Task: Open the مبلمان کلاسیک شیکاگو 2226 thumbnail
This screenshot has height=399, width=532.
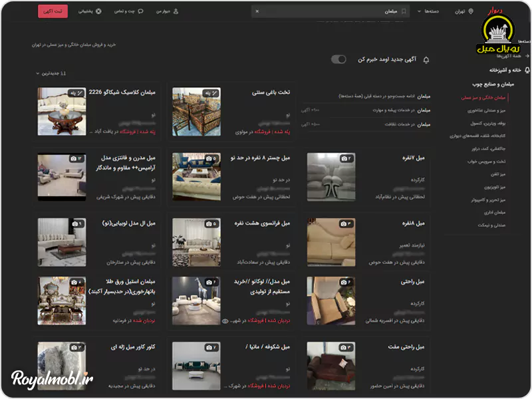Action: click(x=62, y=112)
